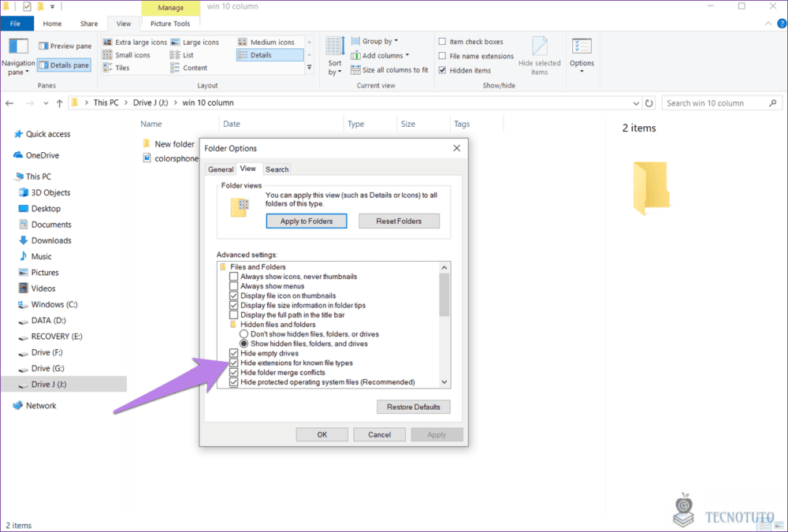The height and width of the screenshot is (532, 788).
Task: Enable File name extensions checkbox
Action: pyautogui.click(x=442, y=56)
